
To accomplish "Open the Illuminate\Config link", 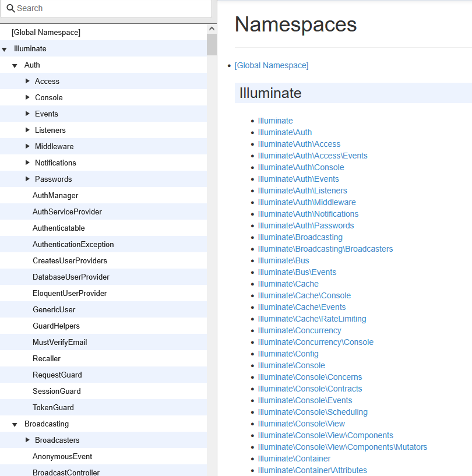I will [288, 354].
